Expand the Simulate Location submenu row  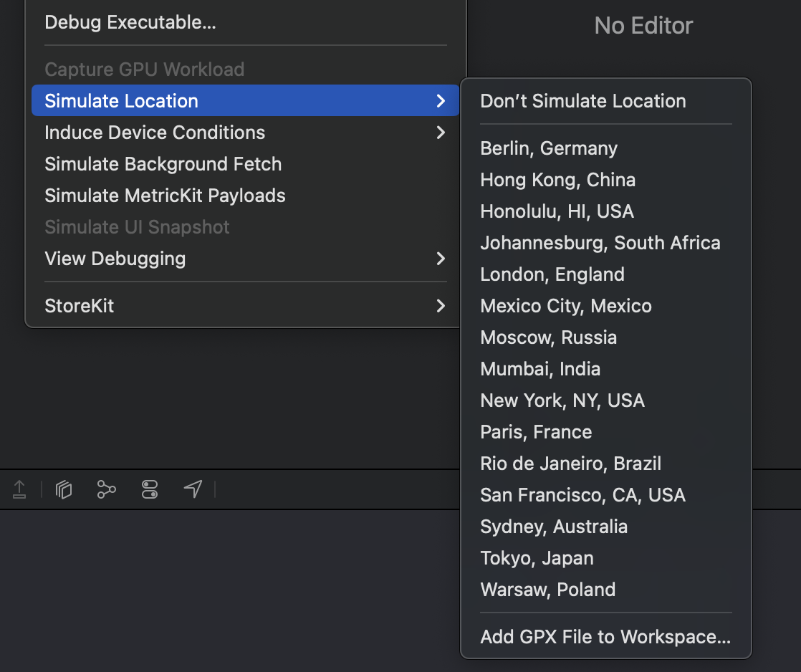246,100
